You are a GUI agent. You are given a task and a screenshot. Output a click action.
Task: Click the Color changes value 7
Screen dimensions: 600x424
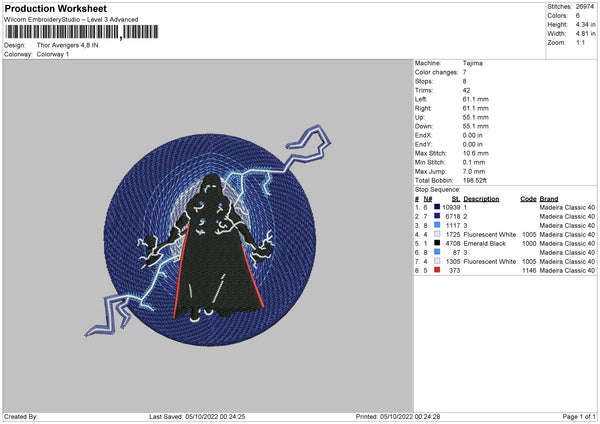click(465, 72)
